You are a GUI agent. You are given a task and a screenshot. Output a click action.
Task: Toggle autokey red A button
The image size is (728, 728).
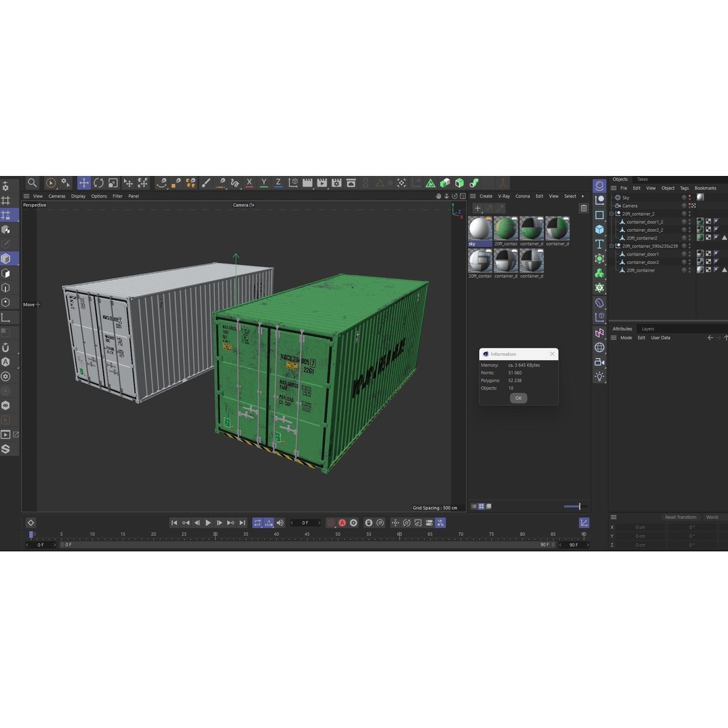click(342, 523)
